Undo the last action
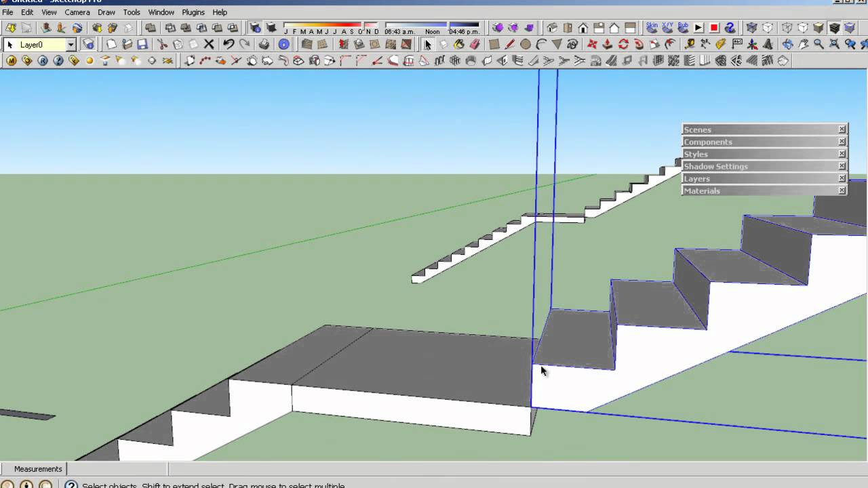Viewport: 868px width, 488px height. coord(229,45)
